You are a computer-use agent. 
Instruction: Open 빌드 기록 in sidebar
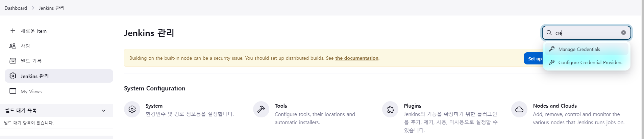[59, 61]
